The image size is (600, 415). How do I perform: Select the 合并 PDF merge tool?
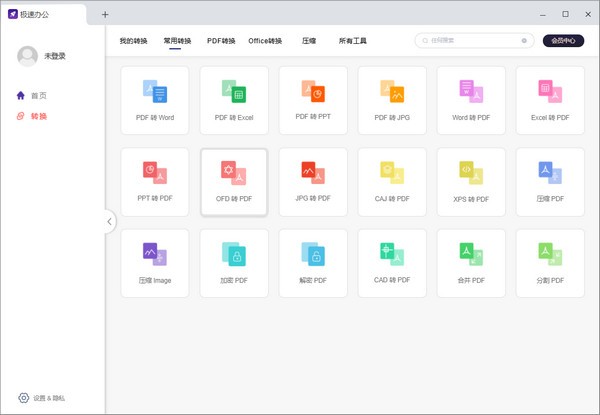tap(471, 257)
